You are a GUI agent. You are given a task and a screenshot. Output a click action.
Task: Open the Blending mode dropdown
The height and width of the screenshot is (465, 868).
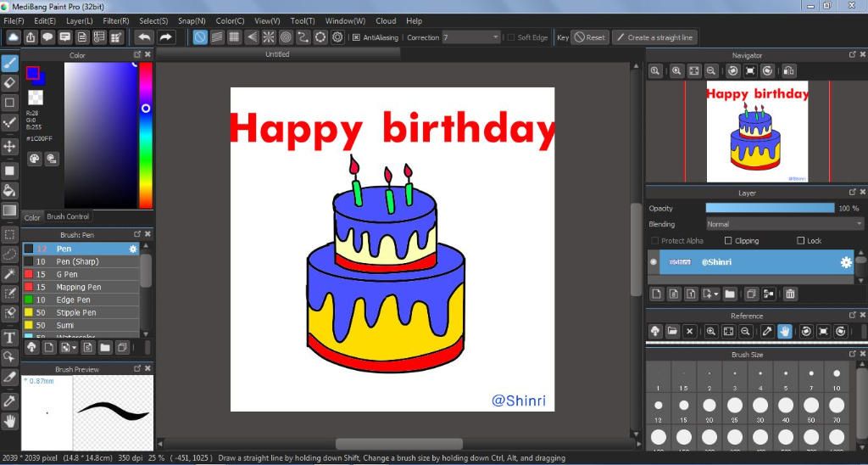[784, 224]
